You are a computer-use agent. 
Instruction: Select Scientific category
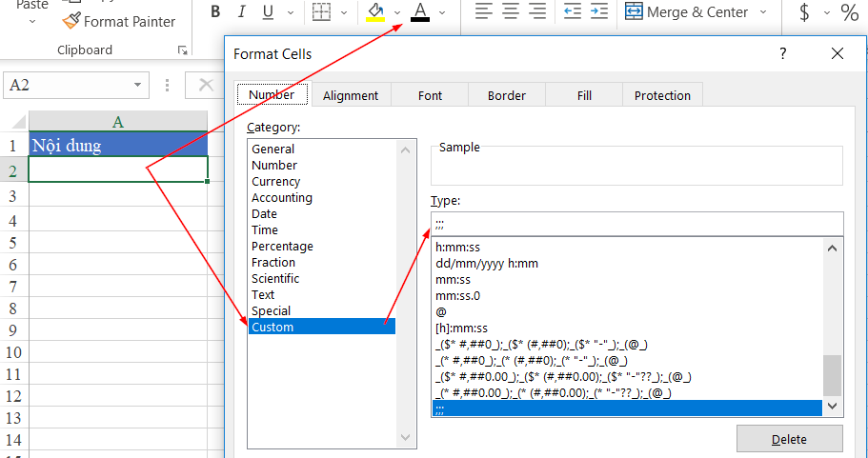click(322, 278)
